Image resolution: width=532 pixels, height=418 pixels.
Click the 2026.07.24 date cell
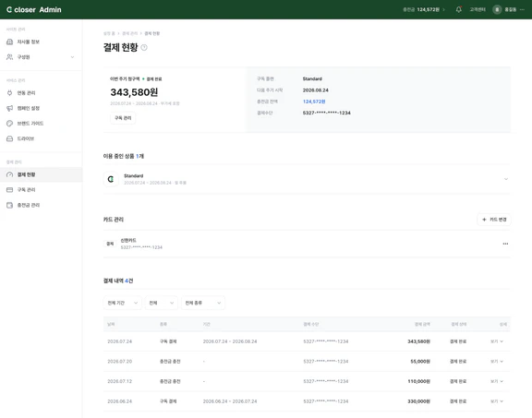[119, 341]
